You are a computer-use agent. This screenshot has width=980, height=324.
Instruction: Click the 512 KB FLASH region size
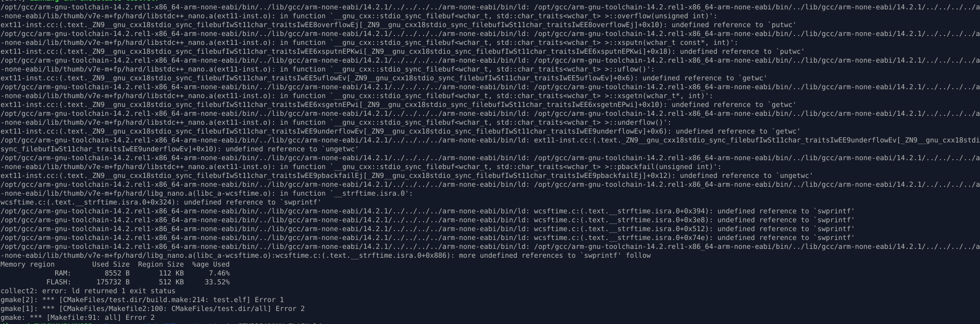(171, 282)
